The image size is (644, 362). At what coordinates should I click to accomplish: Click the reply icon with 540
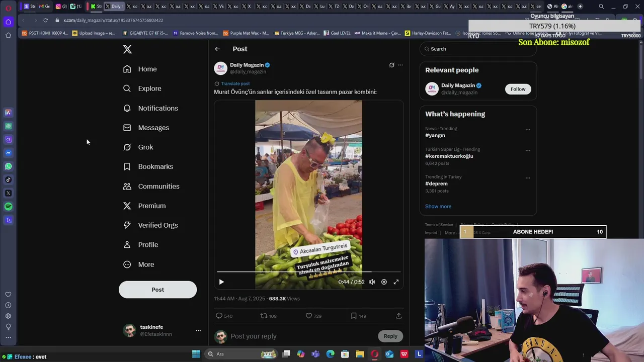(224, 316)
